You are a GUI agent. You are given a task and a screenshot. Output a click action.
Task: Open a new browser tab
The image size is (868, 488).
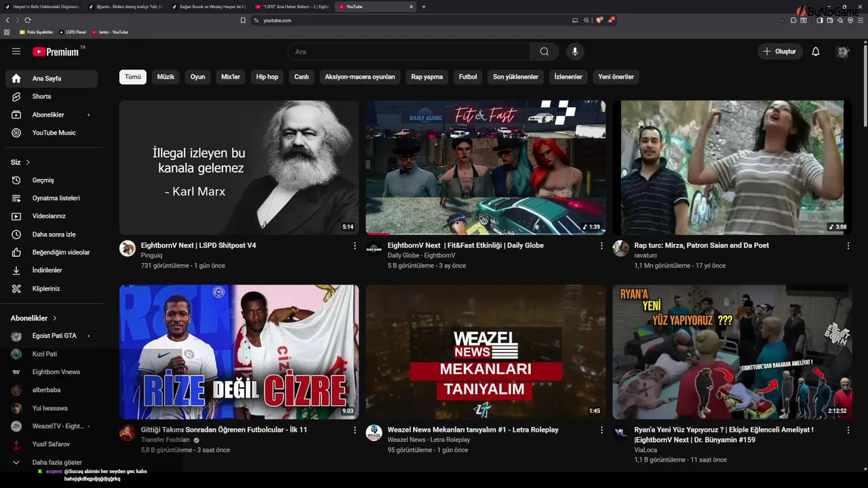coord(424,7)
